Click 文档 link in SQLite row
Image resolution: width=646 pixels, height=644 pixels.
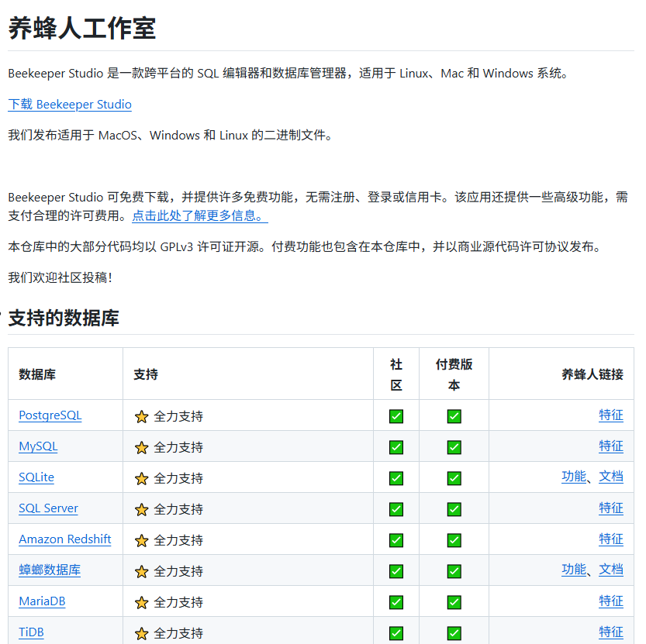pos(610,477)
